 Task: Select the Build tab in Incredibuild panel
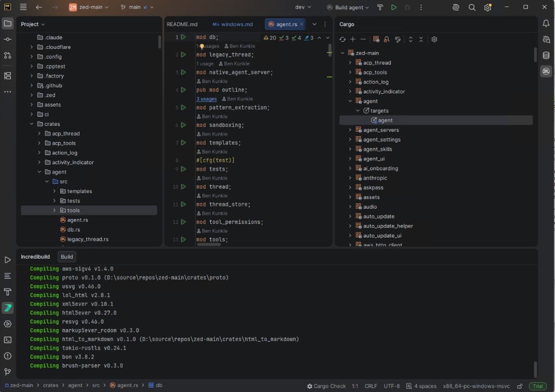pyautogui.click(x=67, y=257)
